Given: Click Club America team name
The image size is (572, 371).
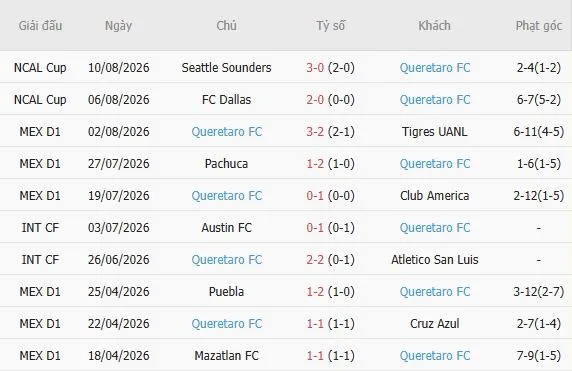Looking at the screenshot, I should [434, 196].
